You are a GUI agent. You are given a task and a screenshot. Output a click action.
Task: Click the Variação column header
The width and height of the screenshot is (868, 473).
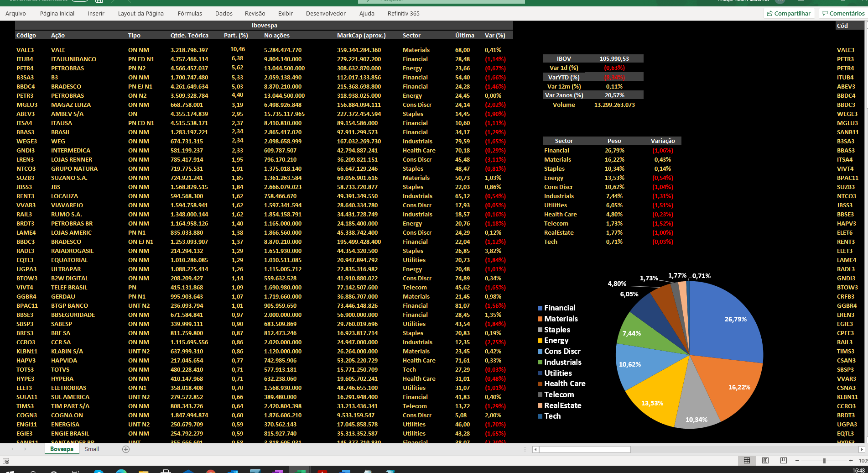[662, 141]
